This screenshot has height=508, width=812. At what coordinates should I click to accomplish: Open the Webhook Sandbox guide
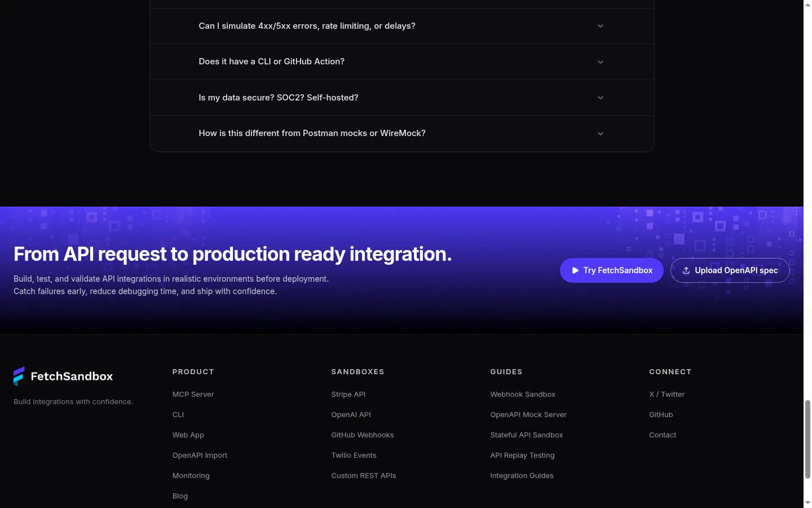(x=523, y=395)
